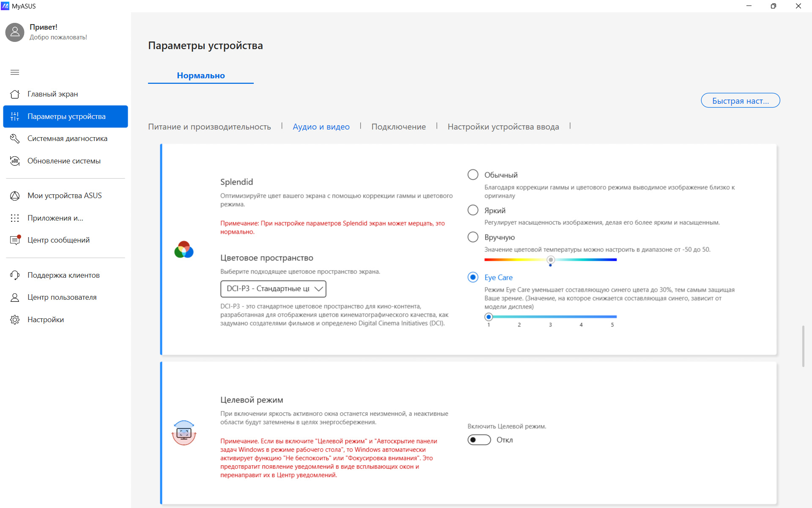Click the Eye Care level slider thumb
812x508 pixels.
[x=488, y=317]
